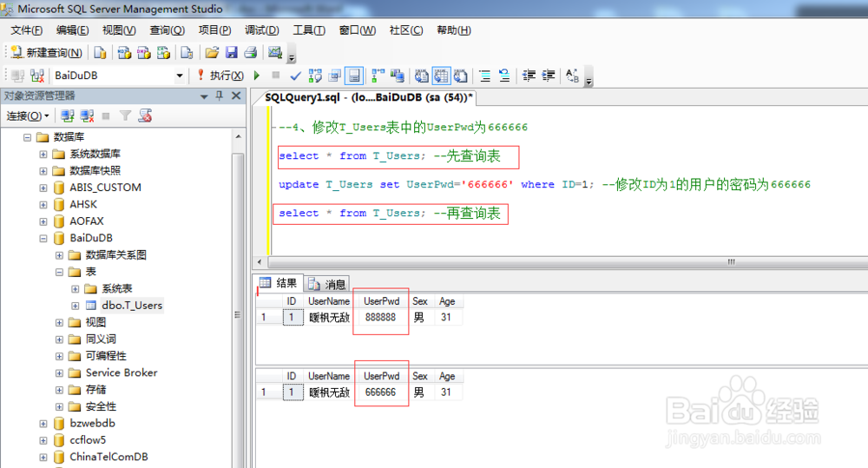
Task: Open the 文件(F) menu
Action: point(26,30)
